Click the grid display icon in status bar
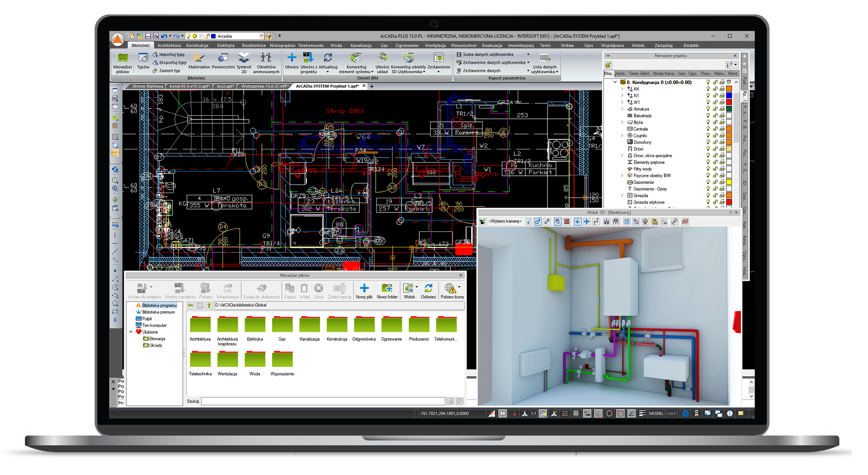Screen dimensions: 868x475 tap(576, 414)
